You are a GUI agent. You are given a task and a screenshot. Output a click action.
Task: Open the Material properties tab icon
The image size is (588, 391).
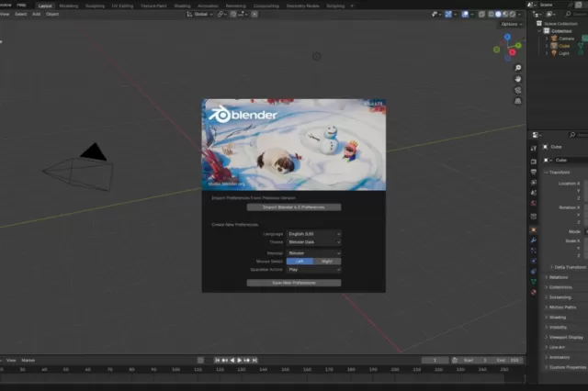(534, 292)
